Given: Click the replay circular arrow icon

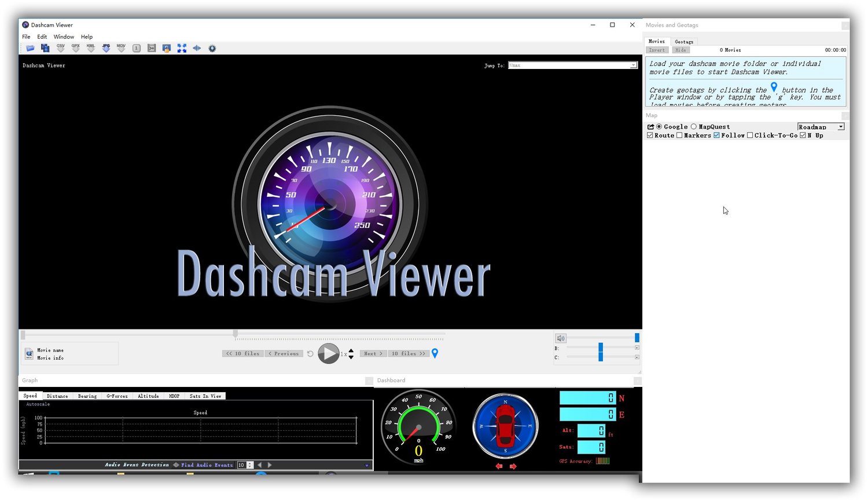Looking at the screenshot, I should point(310,353).
